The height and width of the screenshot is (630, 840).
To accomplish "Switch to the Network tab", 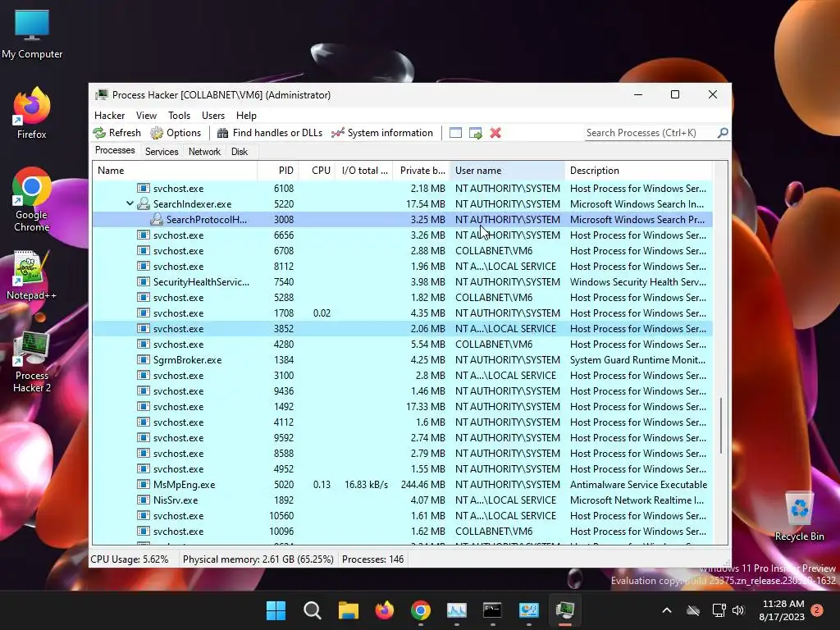I will 204,152.
